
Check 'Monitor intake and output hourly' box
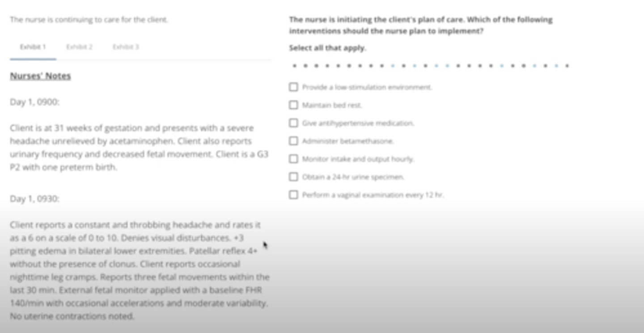tap(293, 159)
